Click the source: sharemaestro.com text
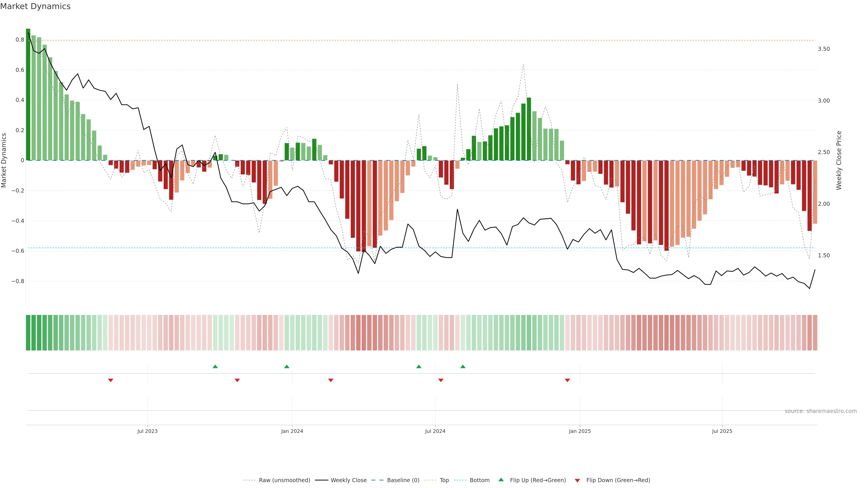The image size is (868, 488). tap(821, 411)
